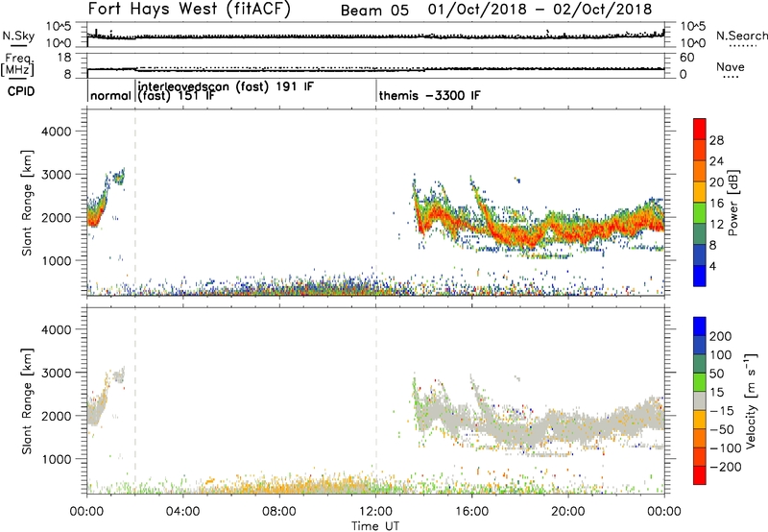The image size is (768, 532).
Task: Click the velocity panel 'Slant Range [km]' label
Action: [27, 401]
